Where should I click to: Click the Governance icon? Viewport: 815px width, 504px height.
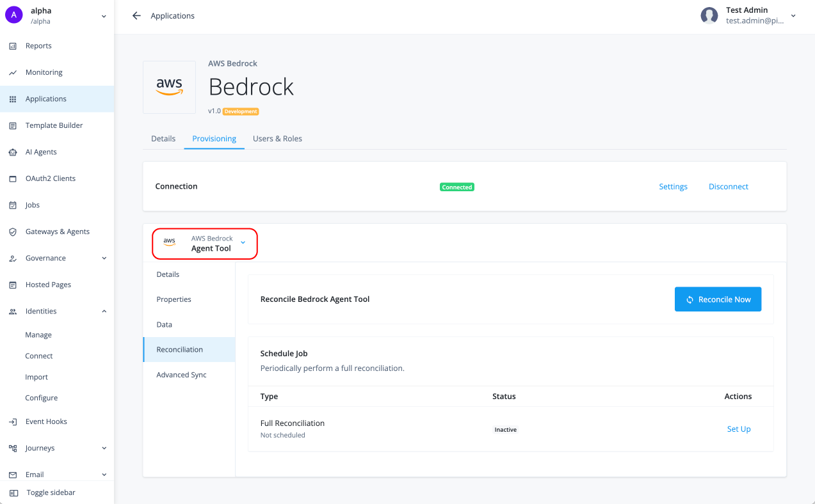pyautogui.click(x=13, y=258)
